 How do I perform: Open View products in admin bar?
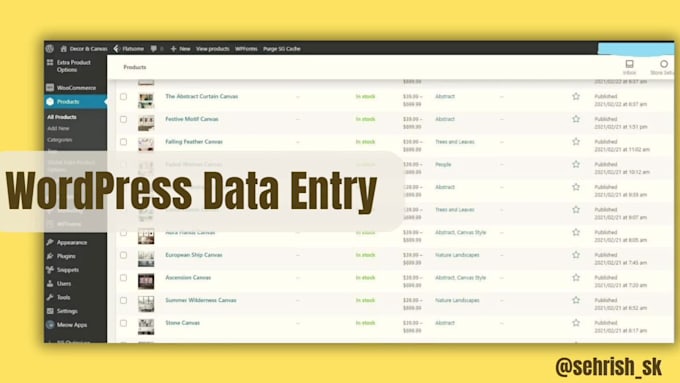coord(212,49)
